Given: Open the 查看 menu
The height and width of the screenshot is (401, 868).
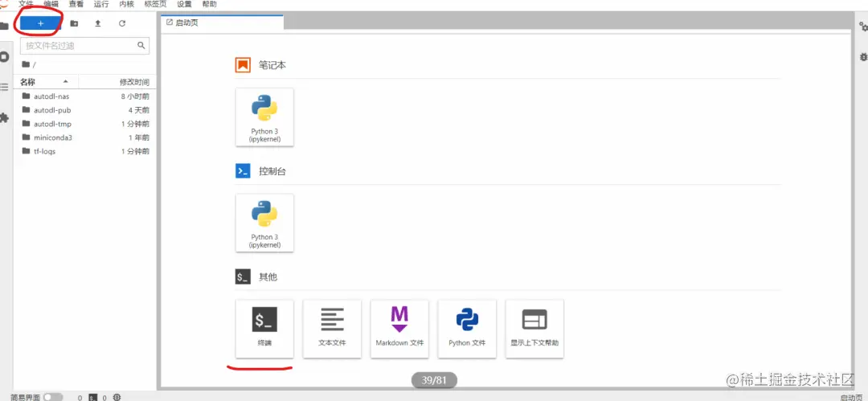Looking at the screenshot, I should point(76,4).
